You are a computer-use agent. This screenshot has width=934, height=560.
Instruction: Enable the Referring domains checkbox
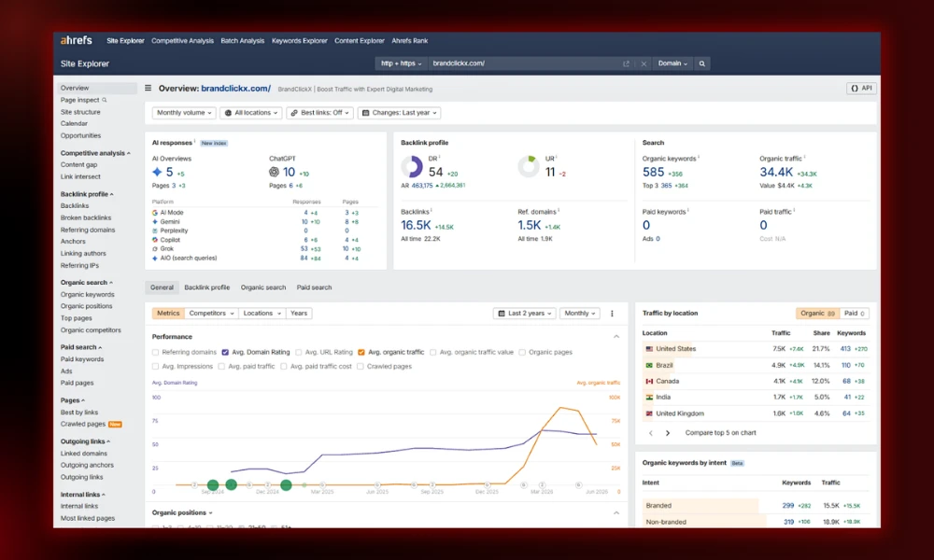point(155,352)
